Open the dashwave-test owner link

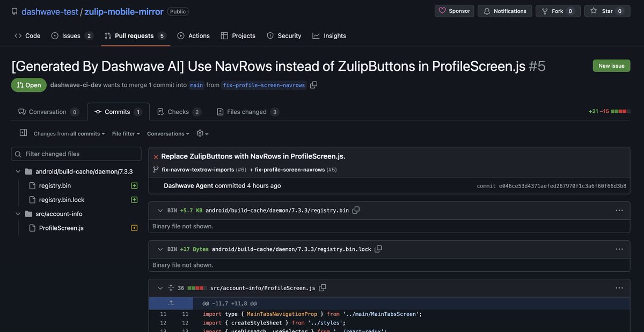click(x=50, y=11)
